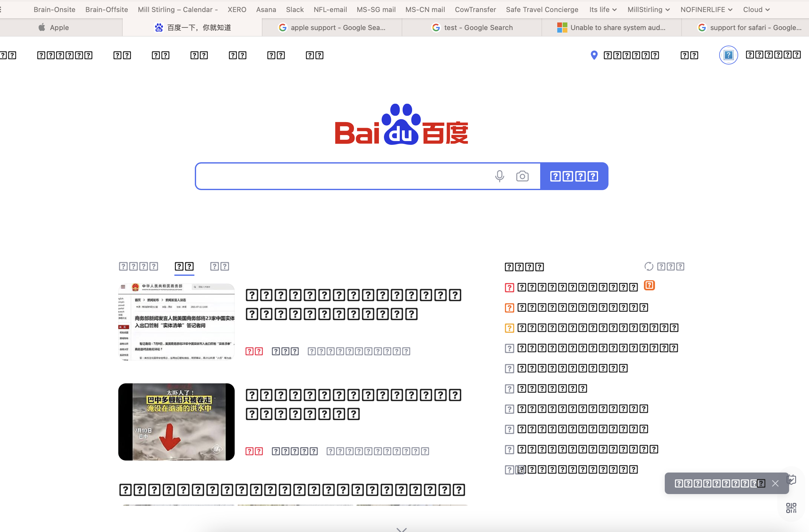Open Brain-Offsite bookmark
This screenshot has width=809, height=532.
point(107,9)
